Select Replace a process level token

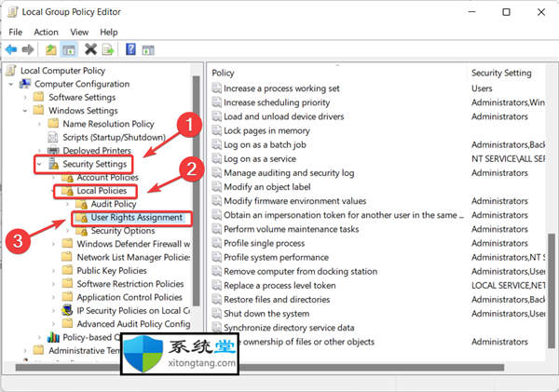click(x=279, y=286)
